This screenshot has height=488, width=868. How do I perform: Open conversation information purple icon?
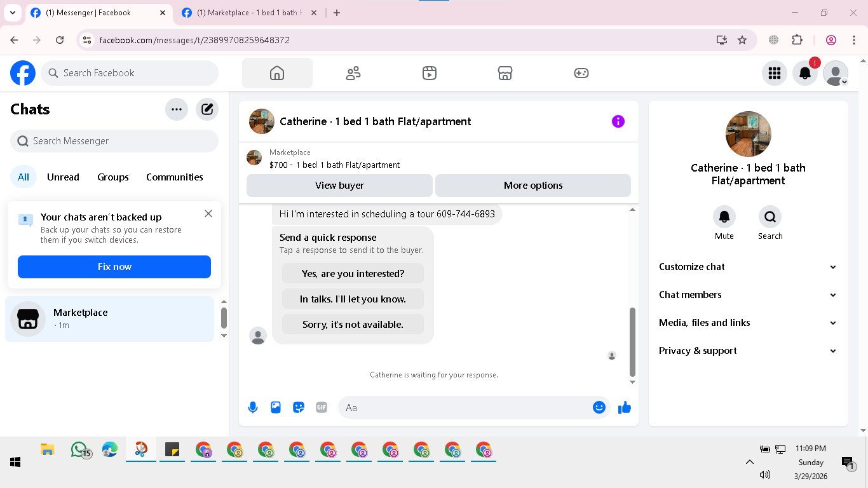(x=618, y=121)
